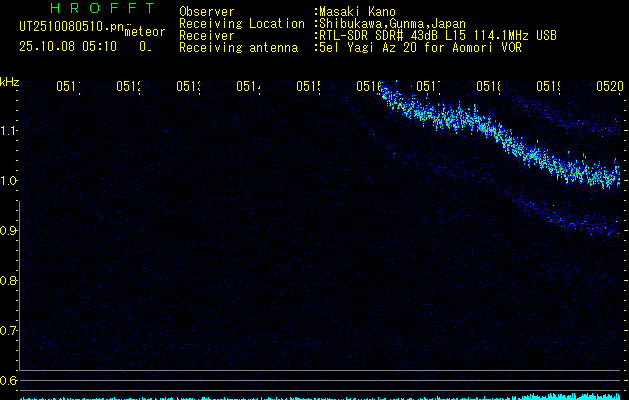This screenshot has width=629, height=400.
Task: Click the 0.7 kHz axis label
Action: tap(8, 331)
